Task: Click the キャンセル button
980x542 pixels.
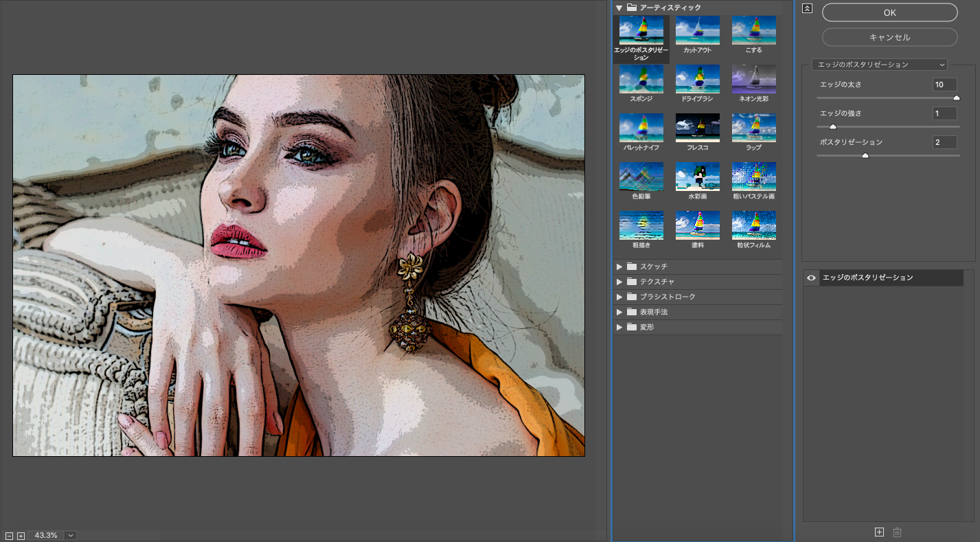Action: pyautogui.click(x=889, y=37)
